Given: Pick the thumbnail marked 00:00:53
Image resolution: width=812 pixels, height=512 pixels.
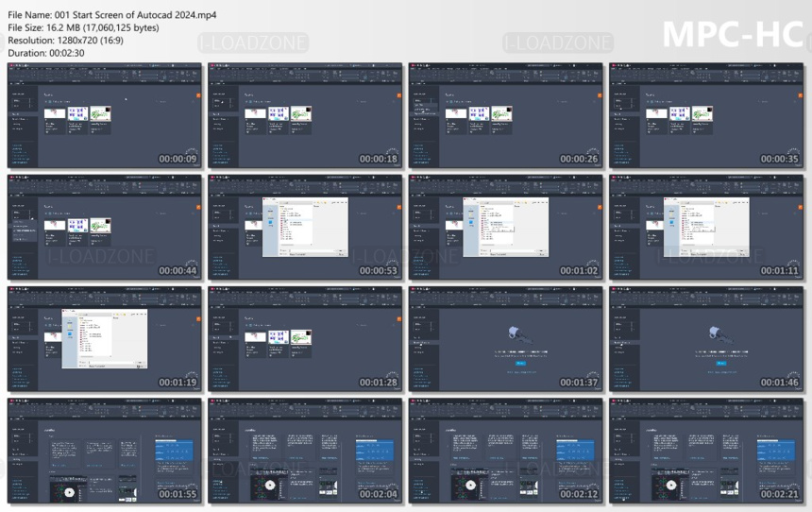Looking at the screenshot, I should [x=305, y=228].
